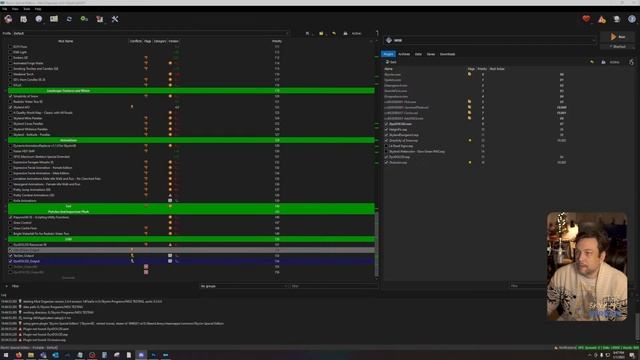Open the executable selector dropdown
Image resolution: width=640 pixels, height=360 pixels.
490,40
